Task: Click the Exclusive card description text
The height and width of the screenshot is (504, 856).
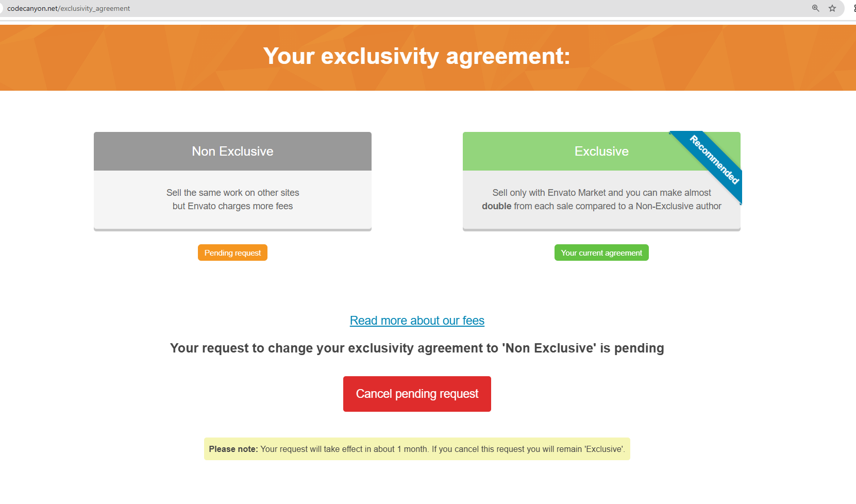Action: pyautogui.click(x=601, y=193)
